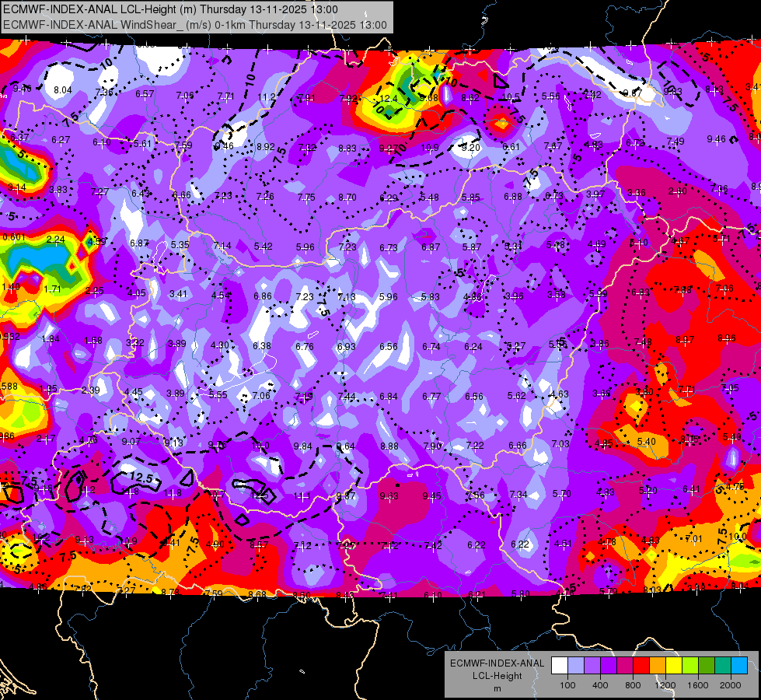Click the wind shear value 3.41
Viewport: 761px width, 700px height.
tap(178, 293)
